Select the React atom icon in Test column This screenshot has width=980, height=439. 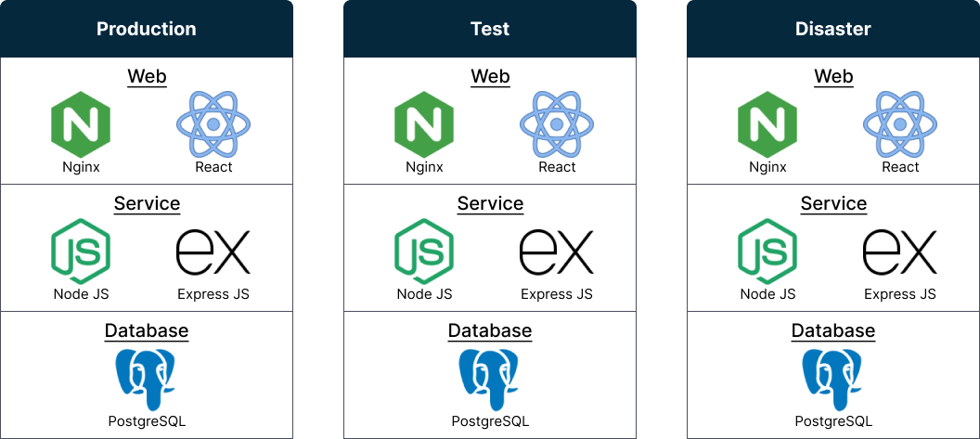(557, 124)
